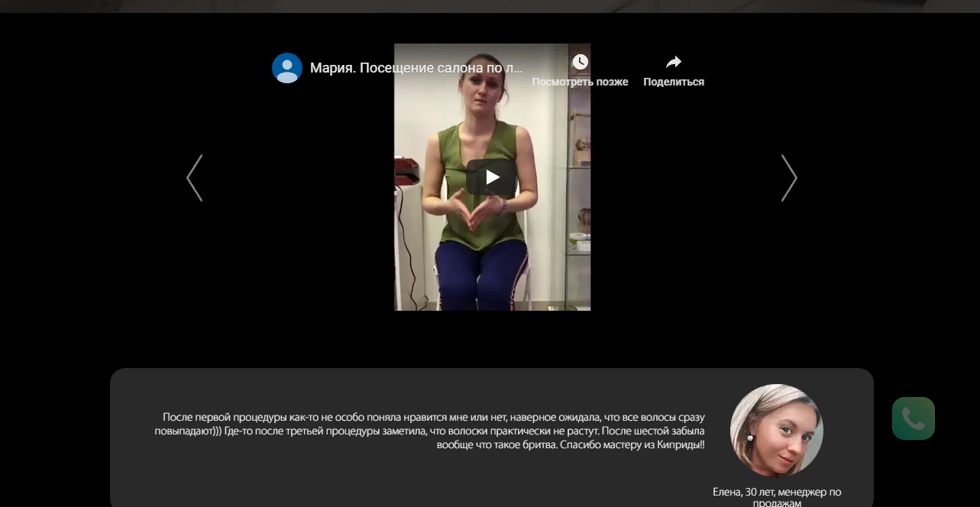Click the caption 'Елена, 30 лет, менеджер по продажам'

(x=777, y=497)
